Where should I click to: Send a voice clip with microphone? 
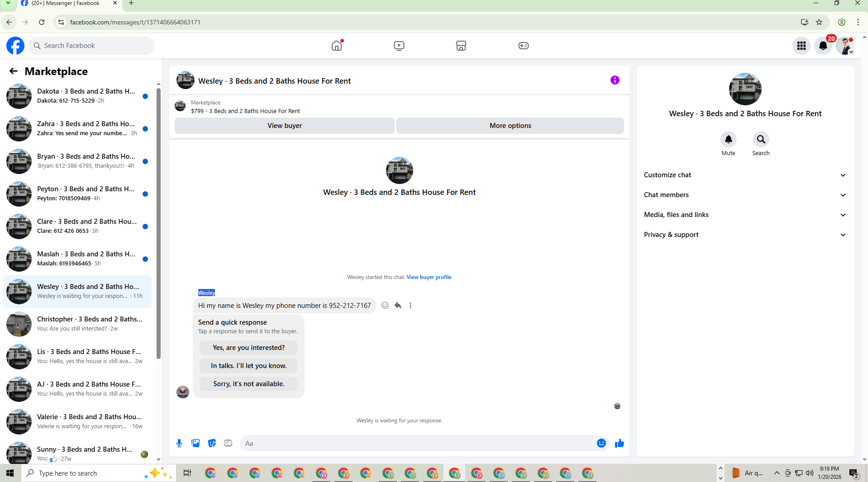pyautogui.click(x=179, y=443)
